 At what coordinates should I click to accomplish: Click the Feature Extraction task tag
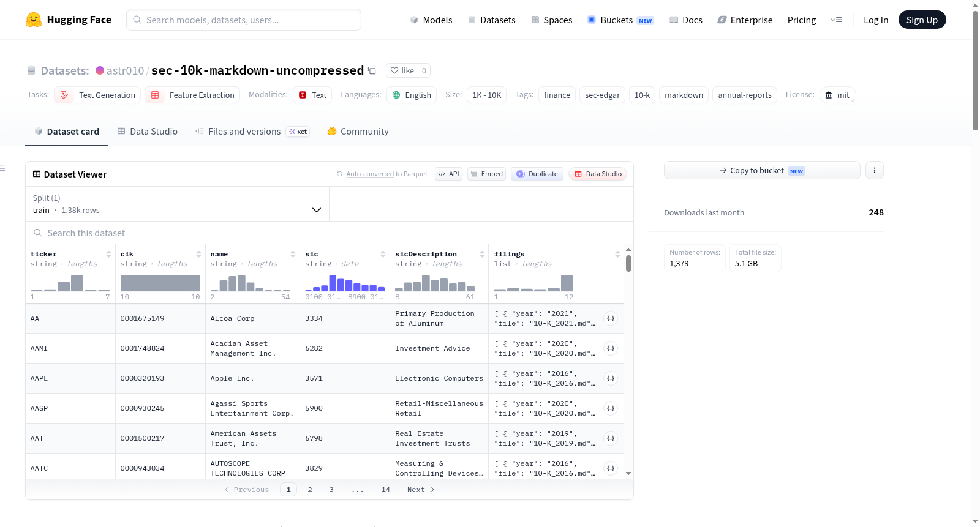tap(193, 95)
